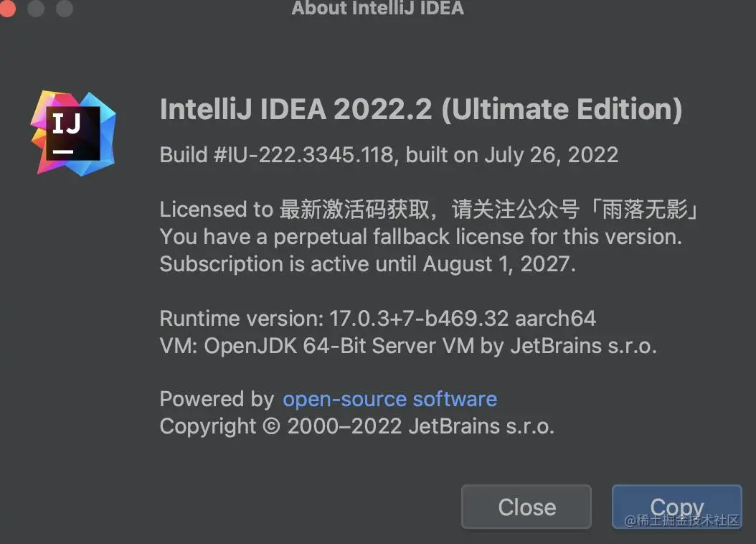Click the aarch64 architecture label
756x544 pixels.
(555, 319)
